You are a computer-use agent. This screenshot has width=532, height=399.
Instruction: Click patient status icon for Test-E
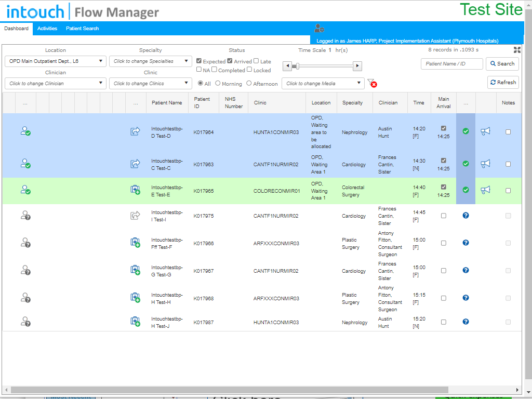click(25, 190)
